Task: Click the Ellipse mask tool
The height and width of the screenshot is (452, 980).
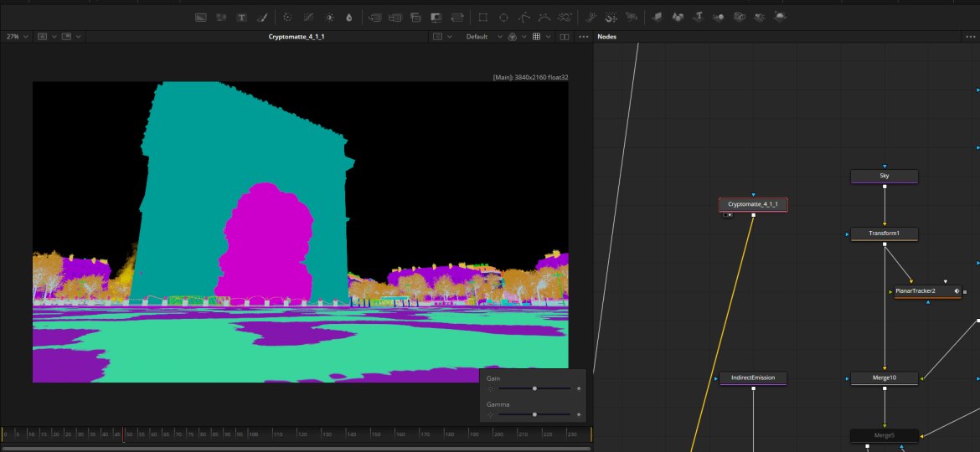Action: 503,18
